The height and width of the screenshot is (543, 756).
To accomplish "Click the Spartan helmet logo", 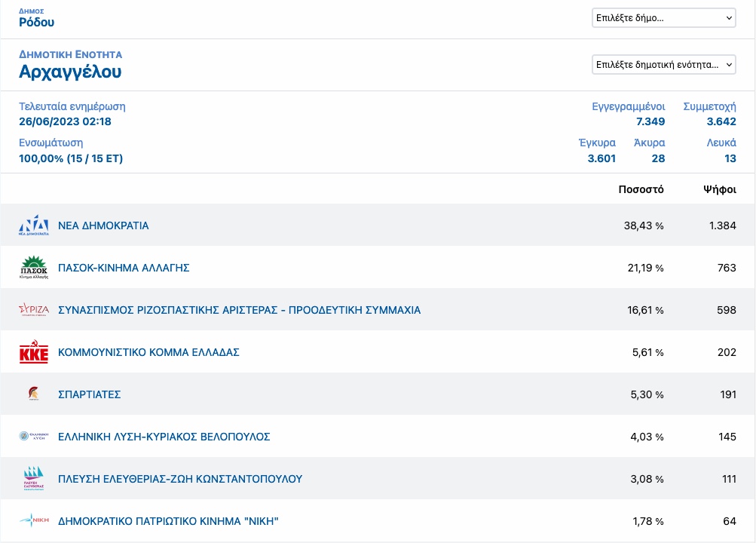I will [34, 394].
